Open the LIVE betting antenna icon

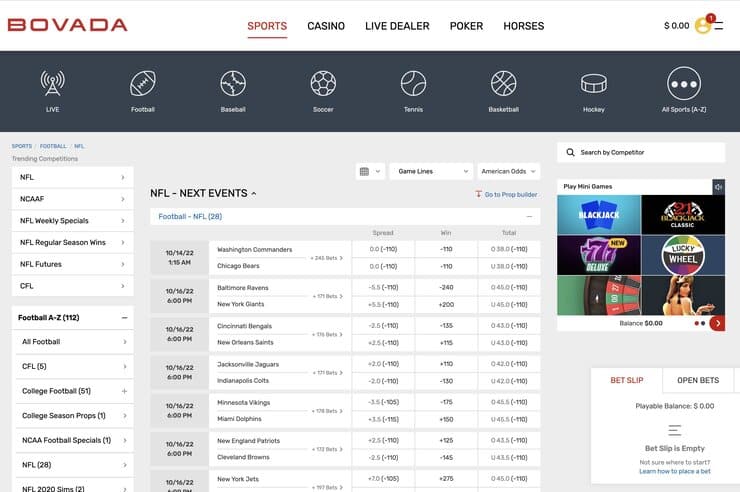coord(52,83)
